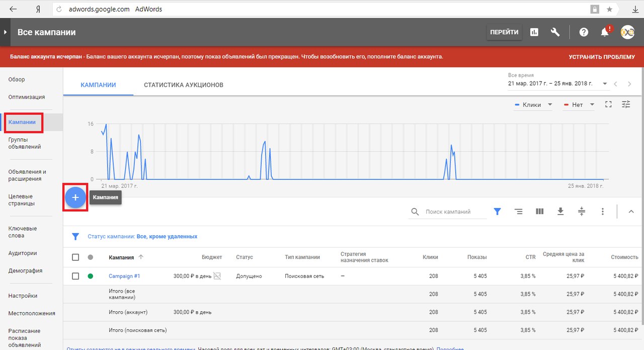The height and width of the screenshot is (350, 644).
Task: Open Местоположения in the sidebar
Action: coord(32,314)
